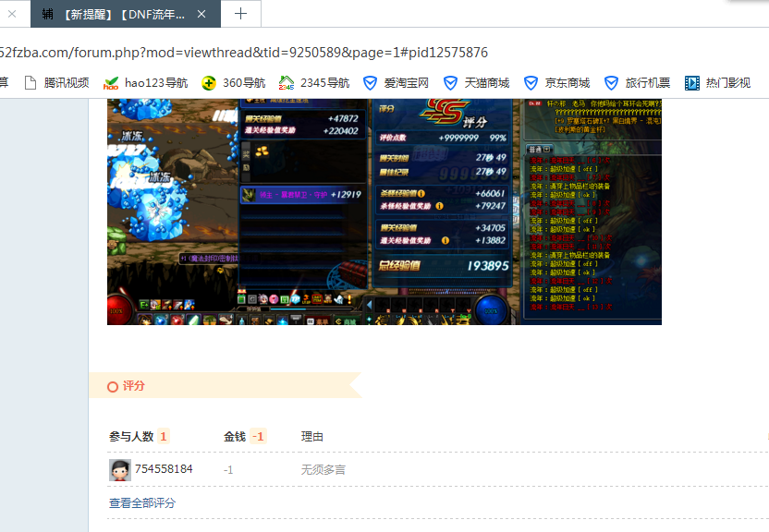Open user 754558184's avatar
The width and height of the screenshot is (769, 532).
pyautogui.click(x=119, y=470)
